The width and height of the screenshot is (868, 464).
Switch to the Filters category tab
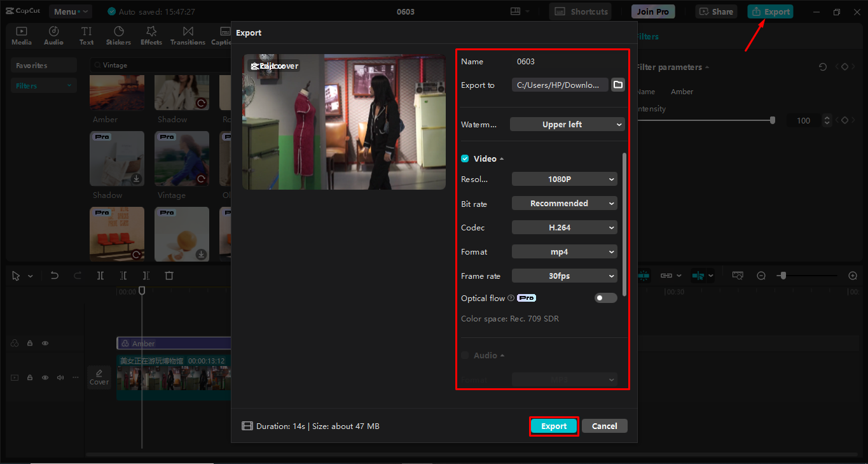point(43,85)
